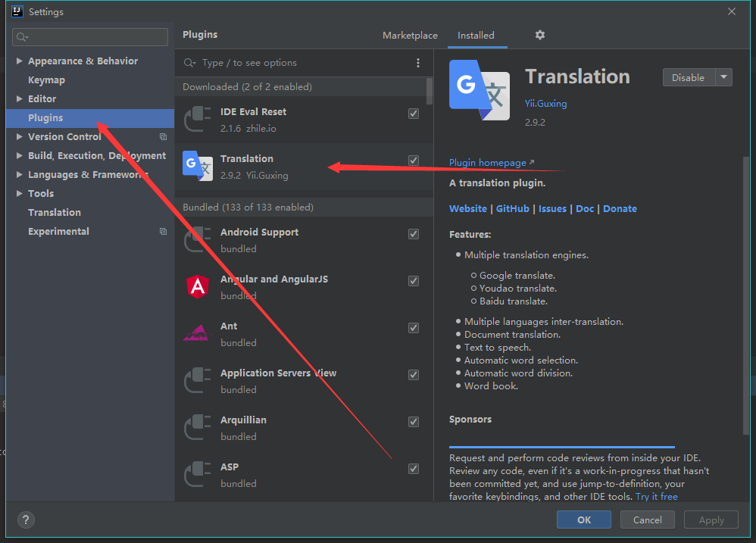Open the Doc link
Viewport: 756px width, 543px height.
click(585, 208)
